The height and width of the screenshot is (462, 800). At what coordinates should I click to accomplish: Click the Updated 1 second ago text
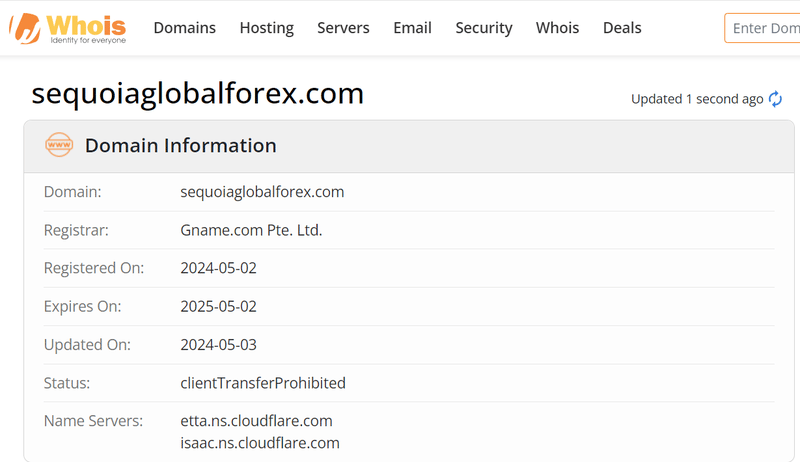696,99
